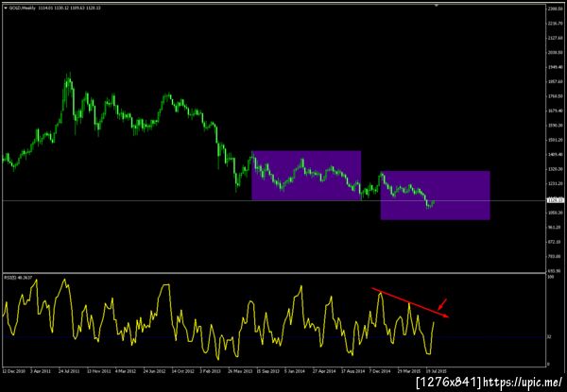This screenshot has height=392, width=567.
Task: Click the 12 Dec 2010 date label
Action: click(x=14, y=371)
